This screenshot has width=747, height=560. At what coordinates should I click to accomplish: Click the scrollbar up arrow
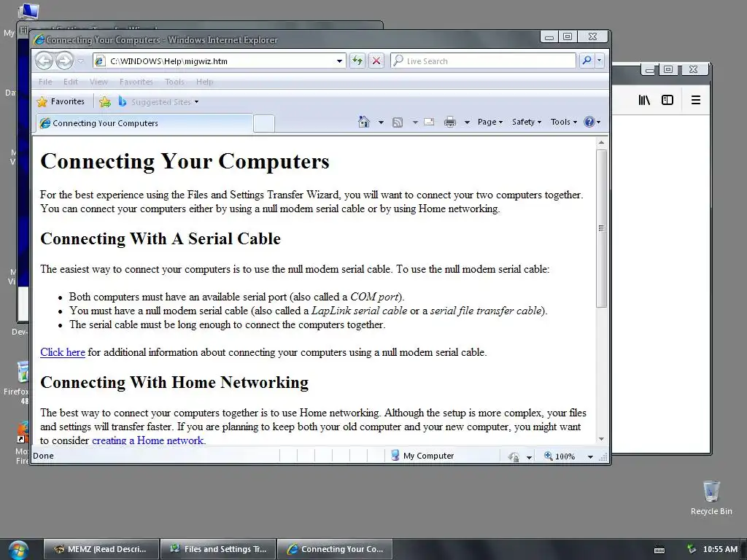601,142
